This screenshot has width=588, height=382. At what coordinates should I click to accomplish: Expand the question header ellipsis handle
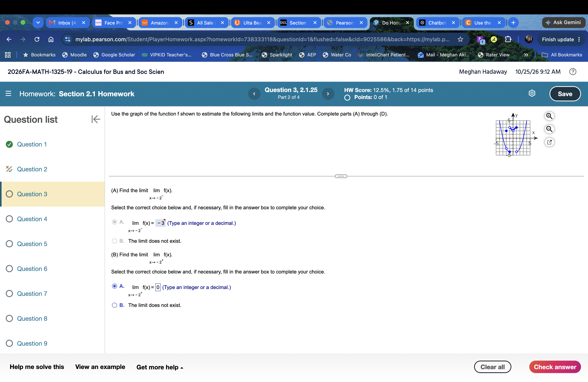tap(341, 176)
